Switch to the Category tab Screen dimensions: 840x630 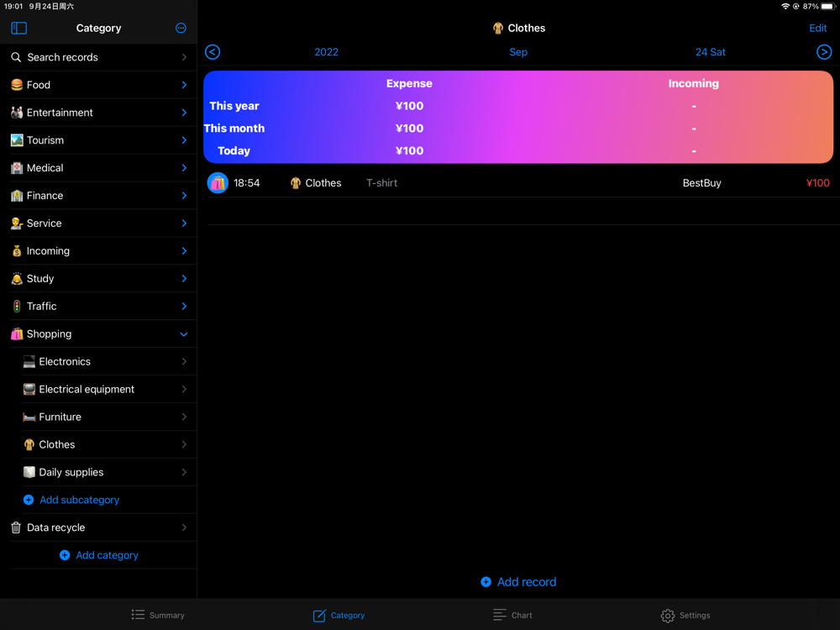pyautogui.click(x=339, y=615)
